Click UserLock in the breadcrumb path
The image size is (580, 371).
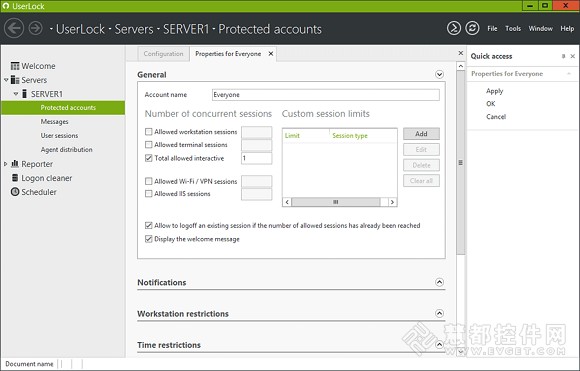tap(80, 29)
